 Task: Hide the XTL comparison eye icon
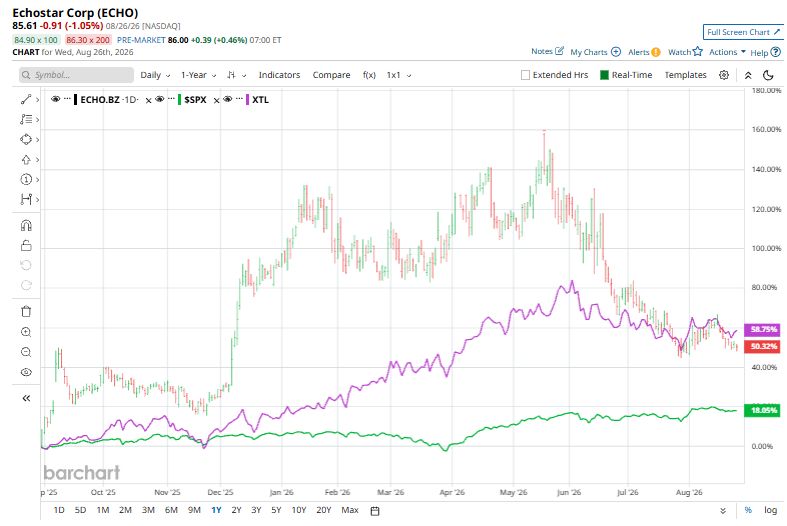tap(227, 99)
